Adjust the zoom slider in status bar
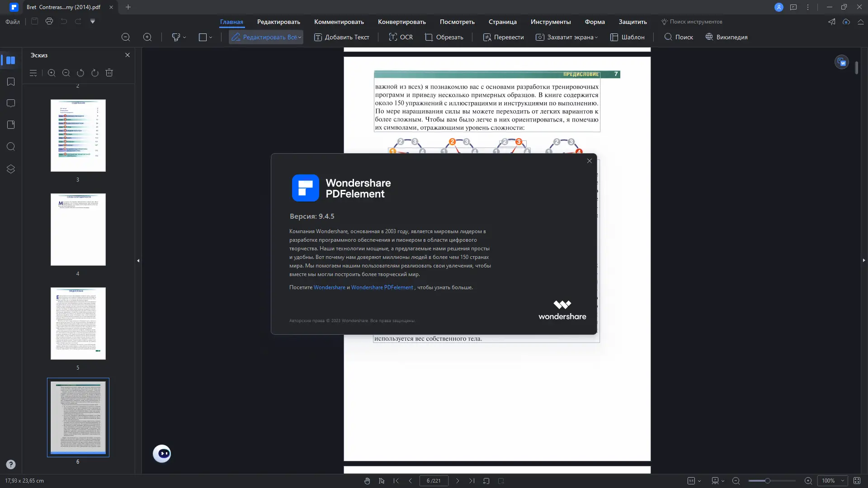868x488 pixels. click(768, 481)
